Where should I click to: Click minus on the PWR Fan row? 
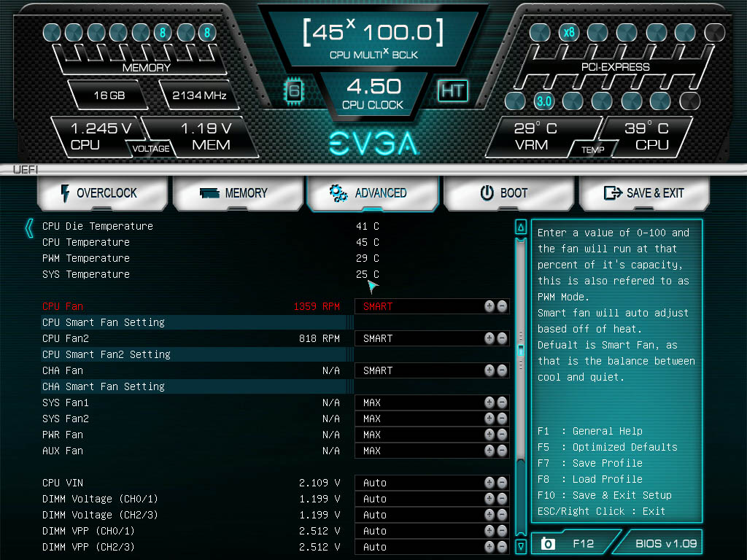point(502,435)
